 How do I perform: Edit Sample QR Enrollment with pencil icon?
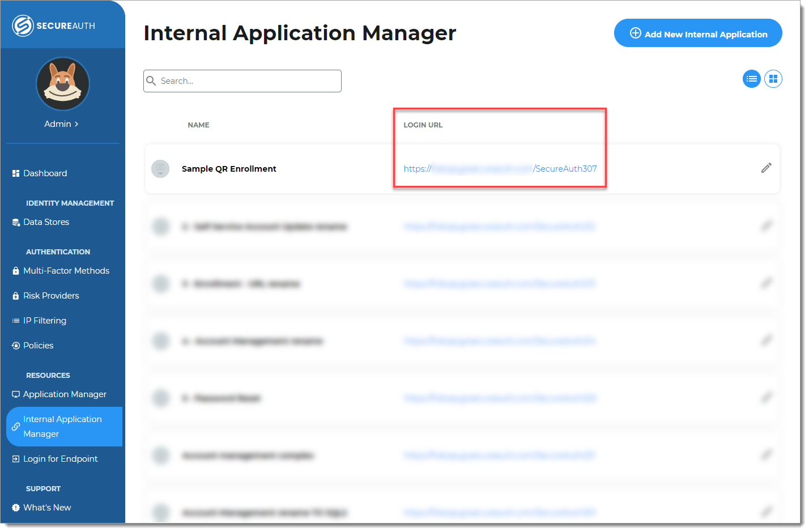click(x=766, y=168)
